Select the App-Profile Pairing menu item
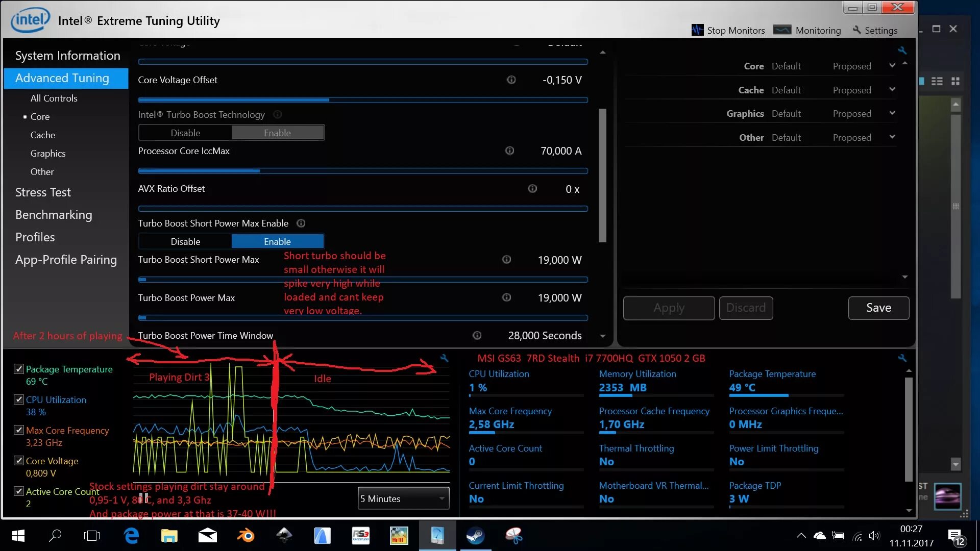Screen dimensions: 980x551 click(x=66, y=259)
